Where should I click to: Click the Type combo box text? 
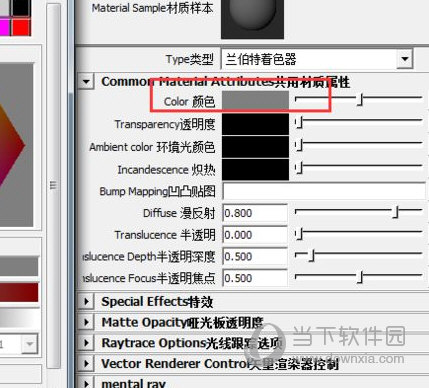[261, 59]
